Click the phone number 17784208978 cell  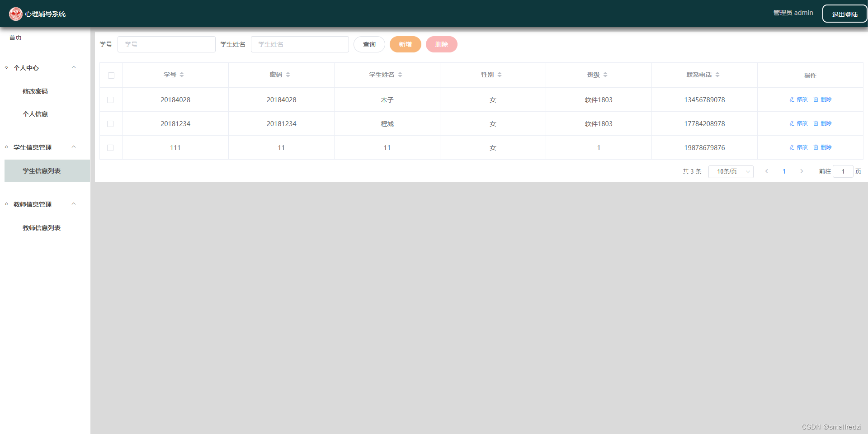pos(704,124)
